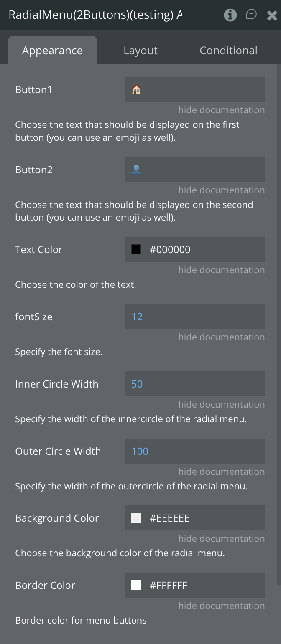Screen dimensions: 281x644
Task: Hide documentation under Button1
Action: coord(221,110)
